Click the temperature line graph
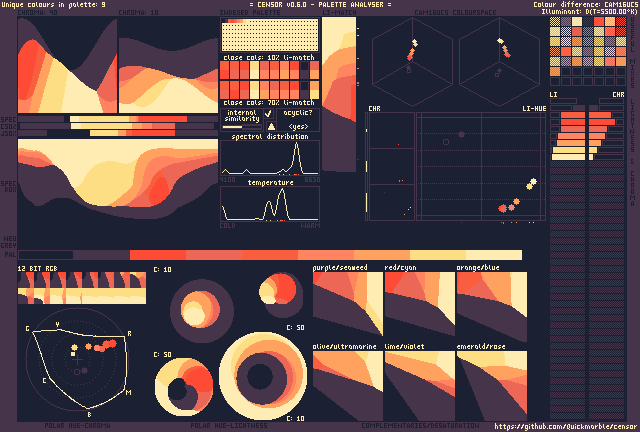The height and width of the screenshot is (432, 640). pos(270,204)
